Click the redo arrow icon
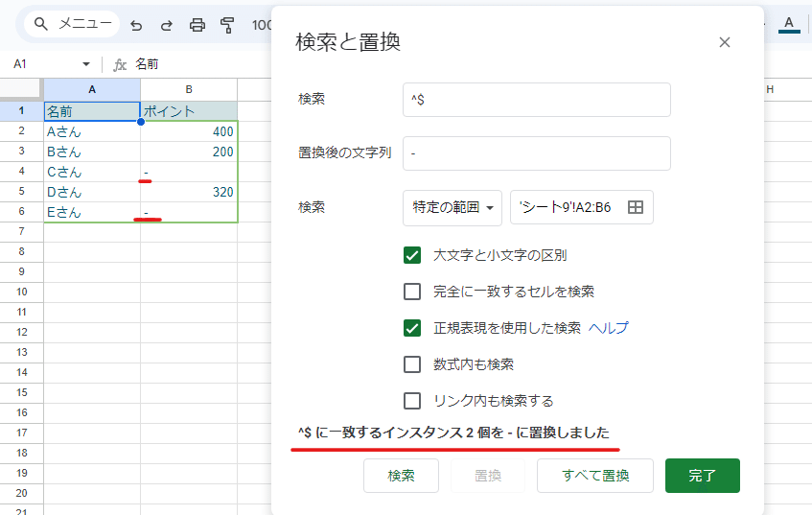This screenshot has width=812, height=515. click(166, 25)
